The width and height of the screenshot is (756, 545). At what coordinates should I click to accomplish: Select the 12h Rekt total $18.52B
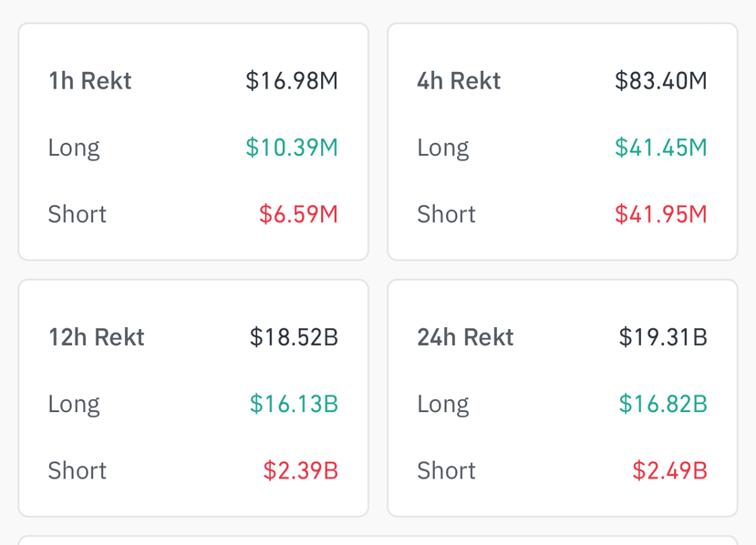point(295,337)
